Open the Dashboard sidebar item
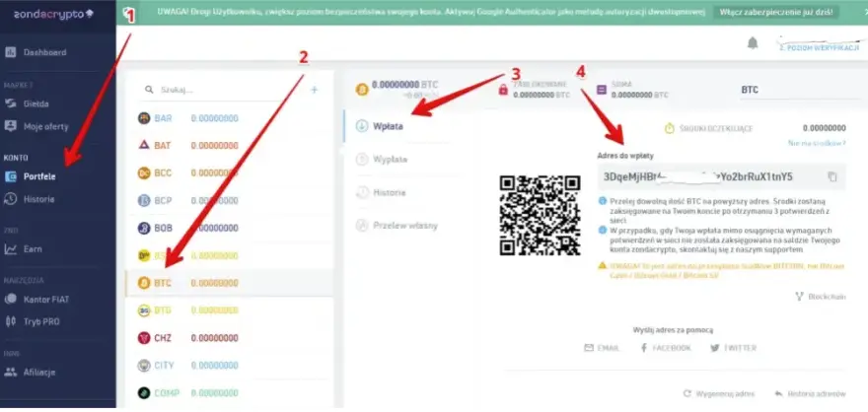 pyautogui.click(x=36, y=52)
